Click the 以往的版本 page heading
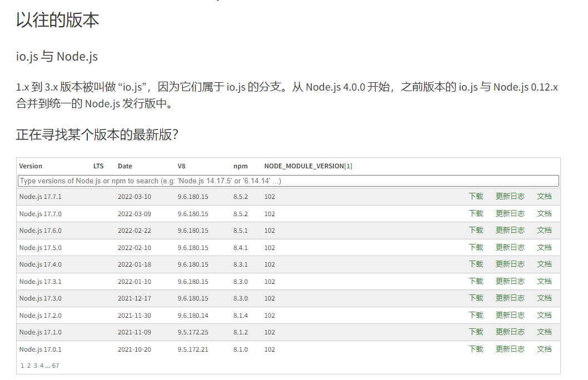588x380 pixels. click(57, 20)
